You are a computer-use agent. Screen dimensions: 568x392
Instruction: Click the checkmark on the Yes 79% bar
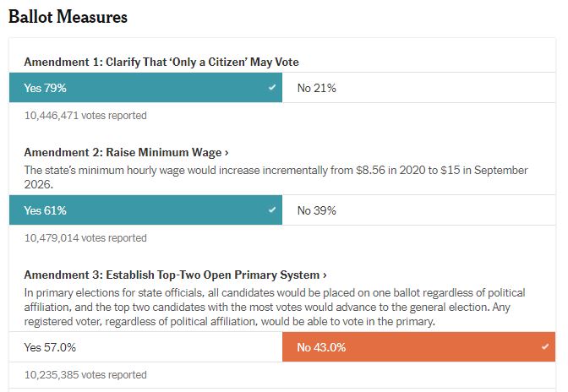coord(271,87)
